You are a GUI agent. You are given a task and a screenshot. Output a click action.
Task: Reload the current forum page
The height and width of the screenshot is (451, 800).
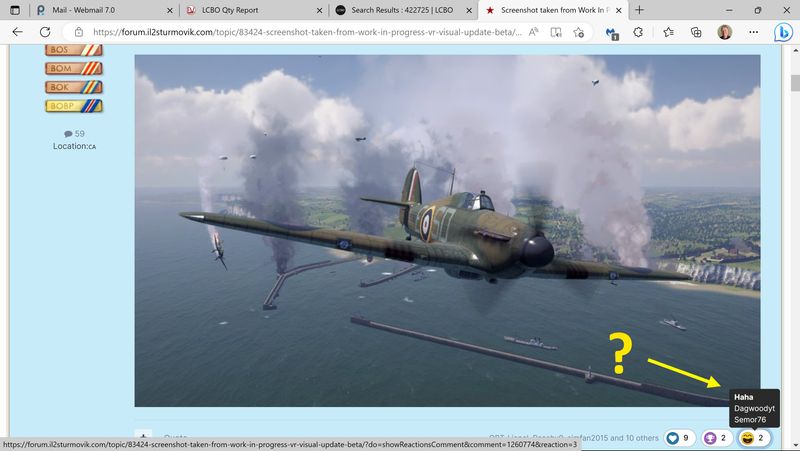click(45, 32)
